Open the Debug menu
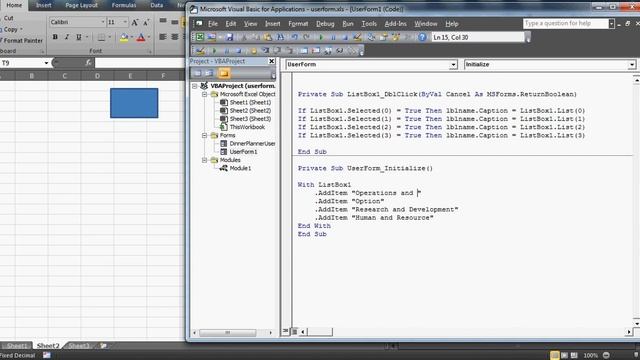The height and width of the screenshot is (360, 640). click(x=325, y=24)
